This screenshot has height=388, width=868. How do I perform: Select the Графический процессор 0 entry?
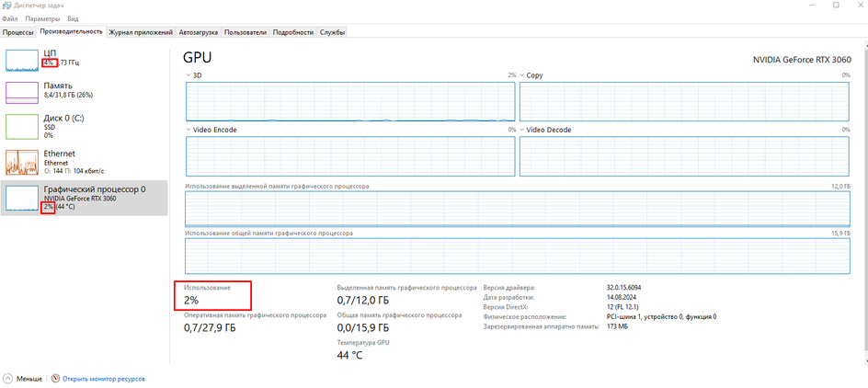tap(85, 198)
